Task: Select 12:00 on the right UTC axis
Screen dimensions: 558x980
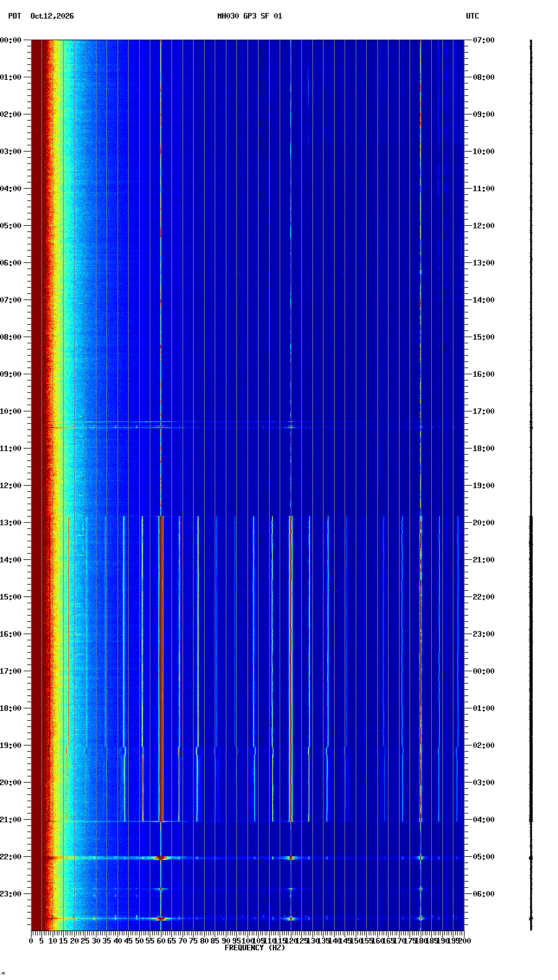Action: coord(483,226)
